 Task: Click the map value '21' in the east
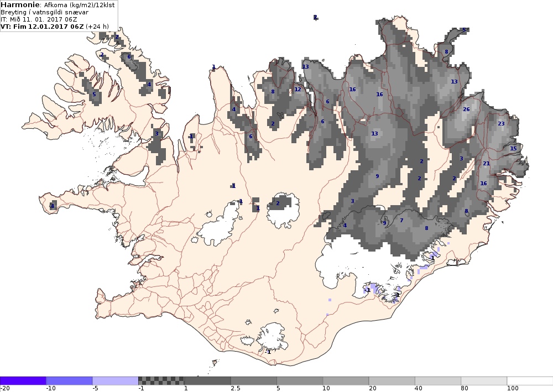[x=486, y=163]
